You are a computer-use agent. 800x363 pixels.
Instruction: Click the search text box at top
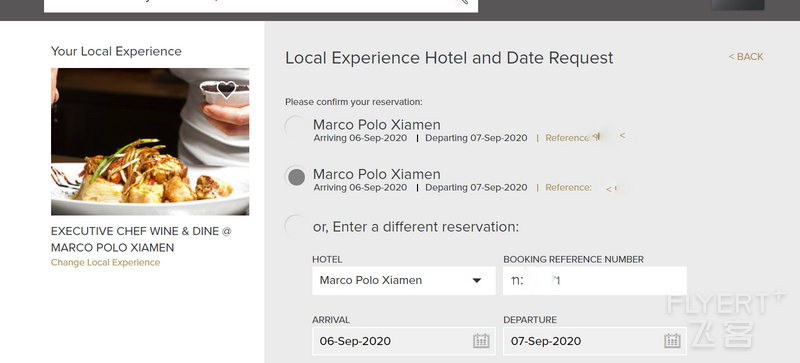click(261, 5)
